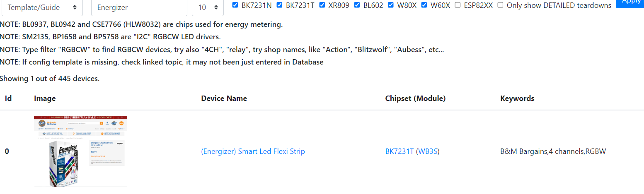
Task: Enable Only show DETAILED teardowns
Action: [x=500, y=5]
